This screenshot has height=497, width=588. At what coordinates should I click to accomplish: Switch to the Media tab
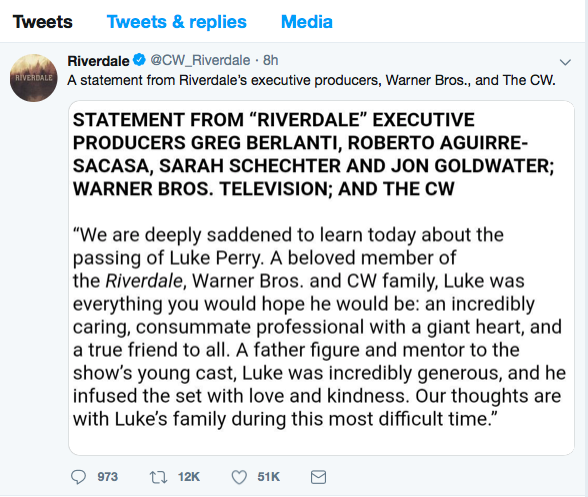307,22
